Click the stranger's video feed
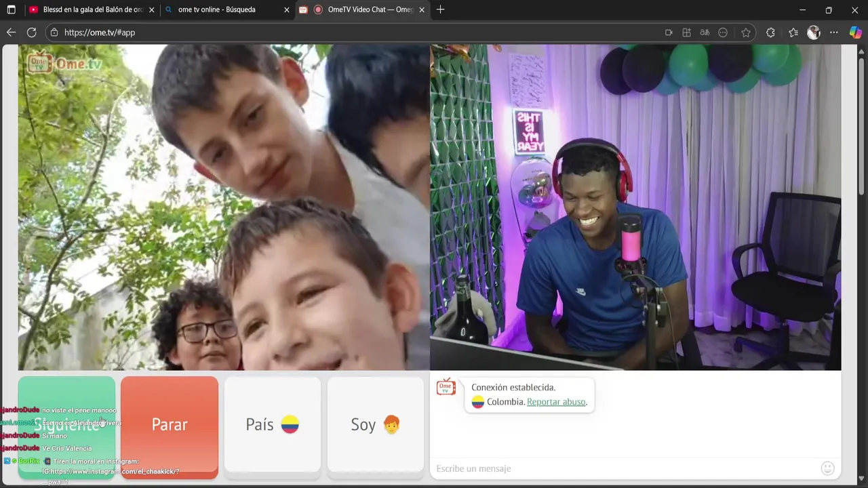The image size is (868, 488). click(224, 207)
